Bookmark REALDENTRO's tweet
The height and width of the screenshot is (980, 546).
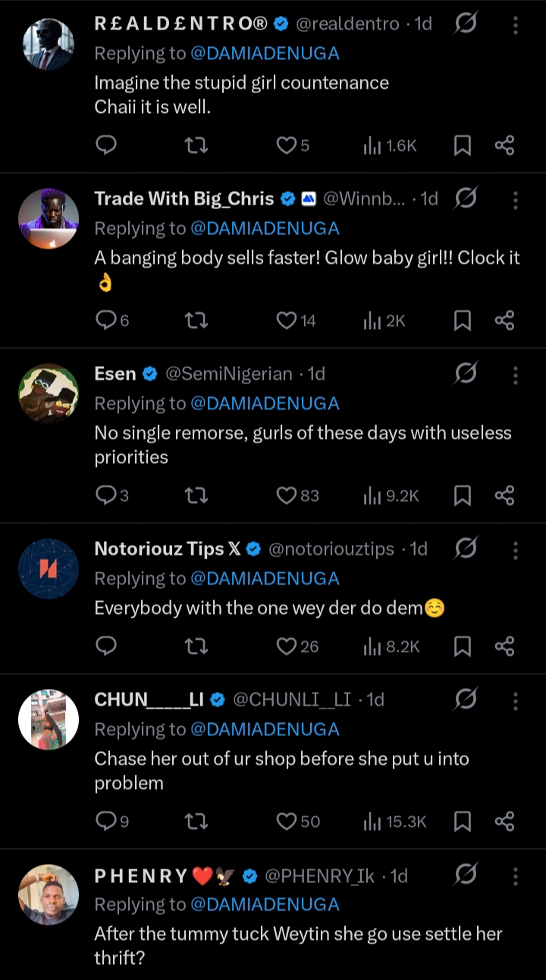[462, 146]
